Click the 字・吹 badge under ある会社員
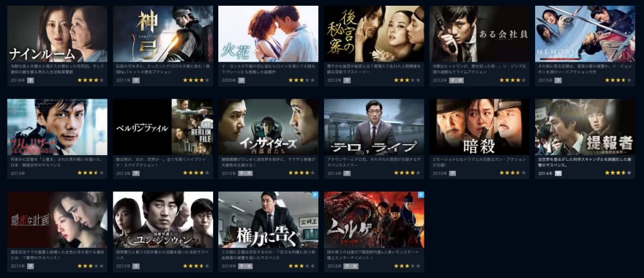Image resolution: width=644 pixels, height=278 pixels. point(455,80)
